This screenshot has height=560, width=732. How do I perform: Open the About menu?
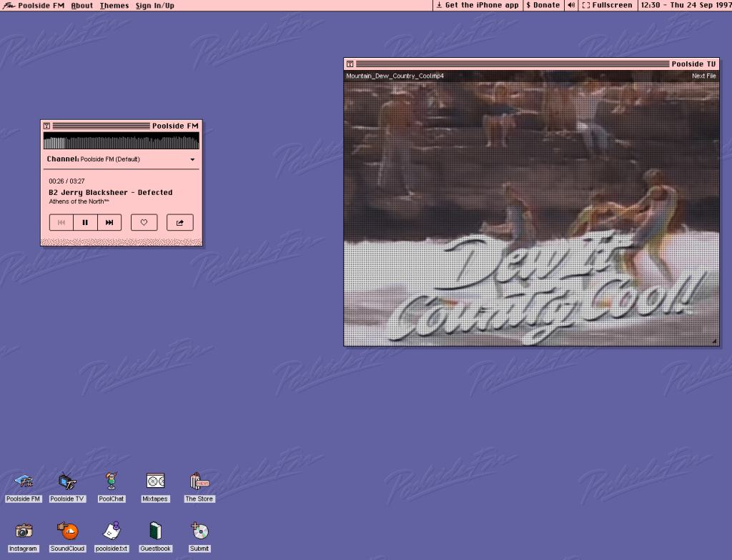pyautogui.click(x=82, y=5)
